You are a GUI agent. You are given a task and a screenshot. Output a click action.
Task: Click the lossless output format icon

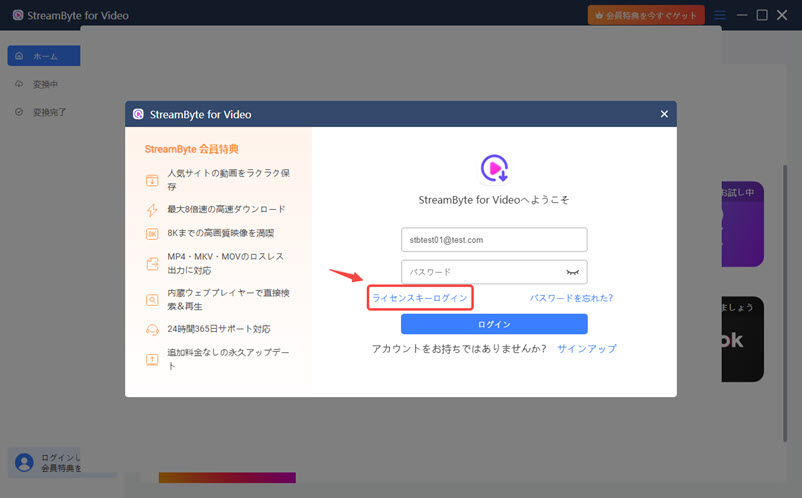pyautogui.click(x=152, y=264)
